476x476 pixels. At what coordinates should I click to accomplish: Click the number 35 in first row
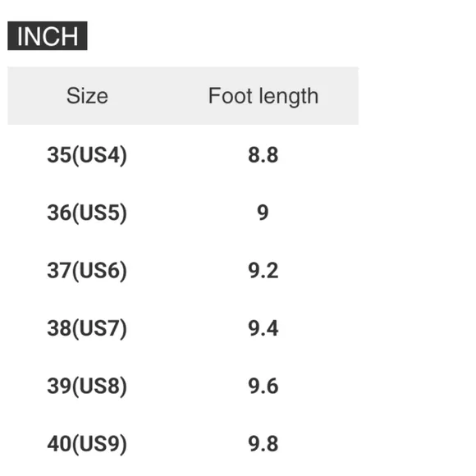[x=59, y=155]
